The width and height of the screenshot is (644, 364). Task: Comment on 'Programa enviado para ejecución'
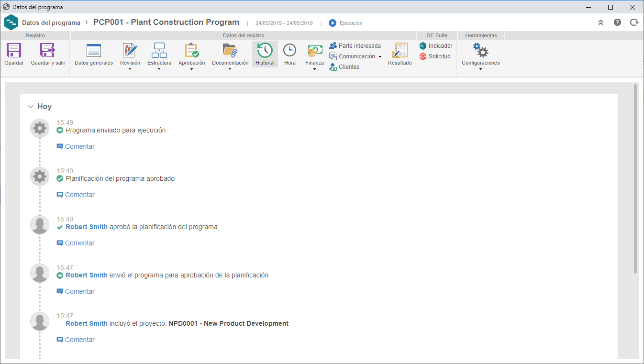pyautogui.click(x=76, y=146)
